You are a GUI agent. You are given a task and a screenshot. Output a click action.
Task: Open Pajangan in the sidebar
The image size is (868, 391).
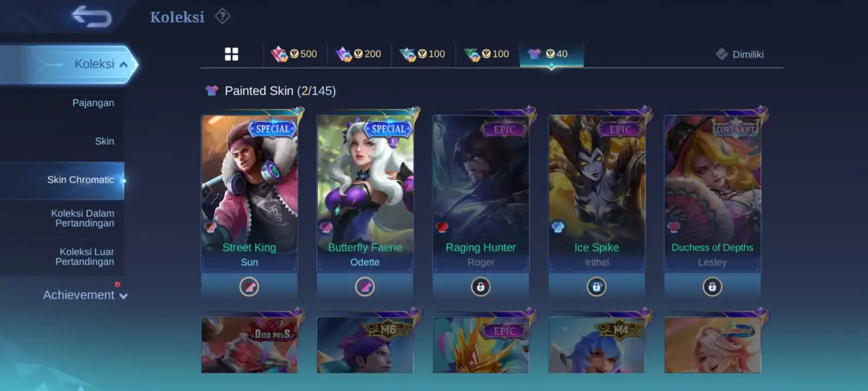tap(93, 103)
